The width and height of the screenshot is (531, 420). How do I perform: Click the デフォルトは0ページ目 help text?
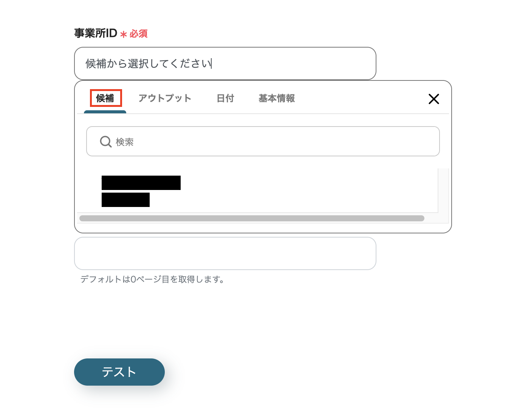point(152,279)
